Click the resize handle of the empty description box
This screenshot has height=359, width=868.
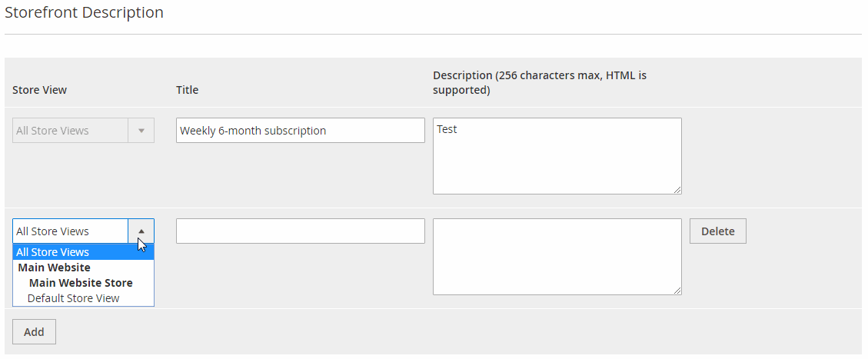[677, 291]
